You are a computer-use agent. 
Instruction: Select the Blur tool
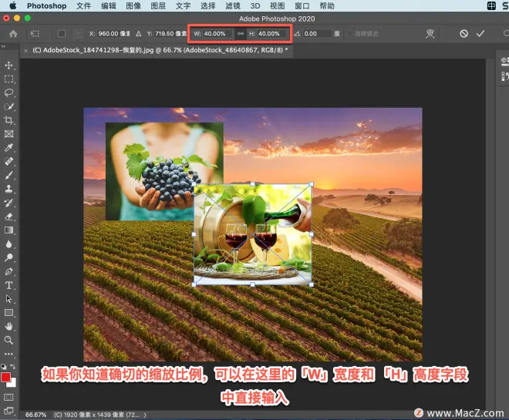(x=8, y=244)
